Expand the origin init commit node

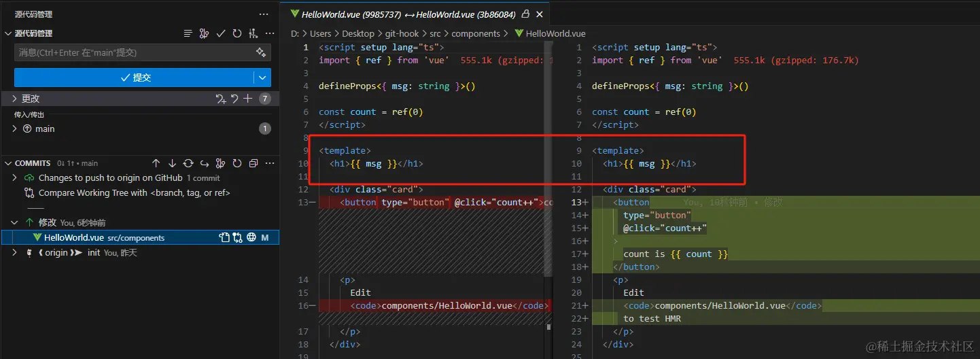pos(14,252)
